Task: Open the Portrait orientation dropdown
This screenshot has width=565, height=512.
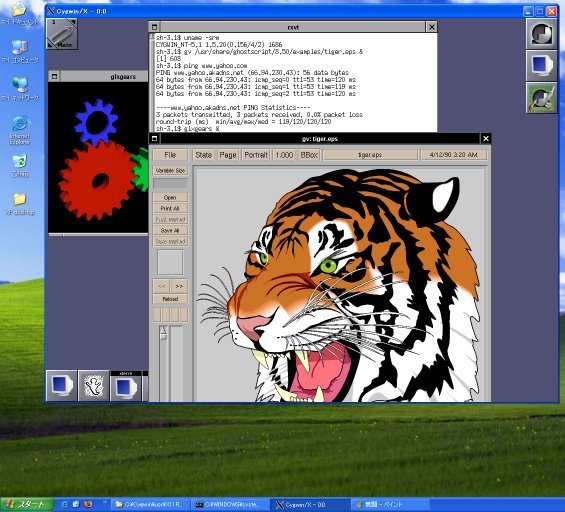Action: [x=256, y=155]
